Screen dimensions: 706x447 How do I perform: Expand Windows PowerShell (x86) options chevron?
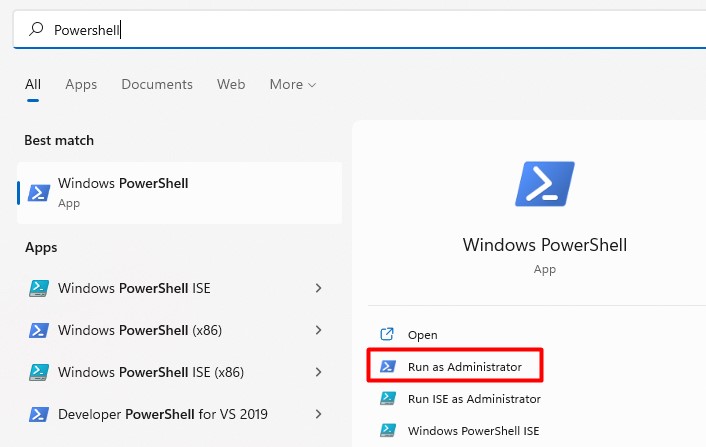tap(319, 330)
